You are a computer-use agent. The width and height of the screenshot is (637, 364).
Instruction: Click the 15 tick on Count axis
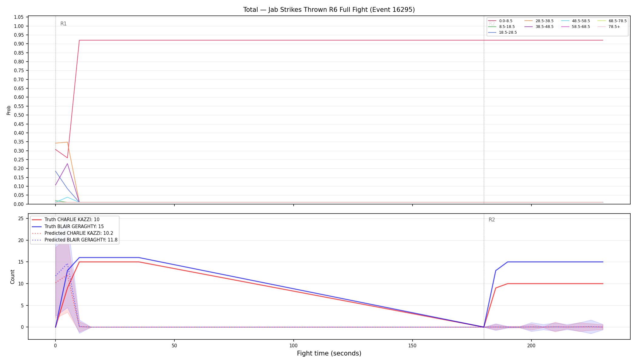21,262
